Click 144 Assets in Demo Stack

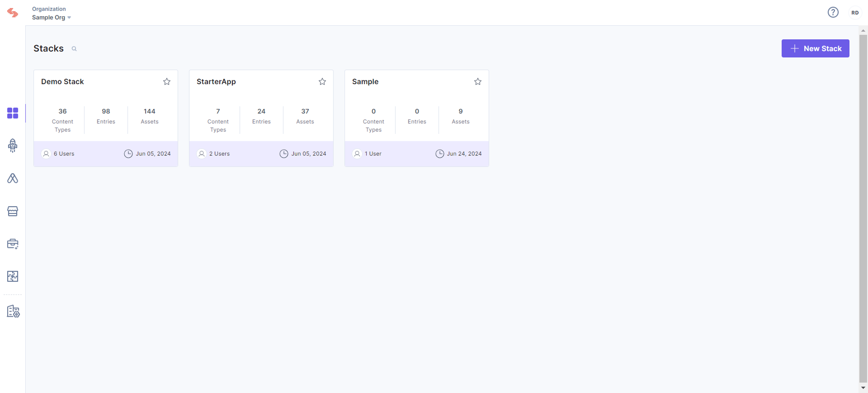pos(149,116)
